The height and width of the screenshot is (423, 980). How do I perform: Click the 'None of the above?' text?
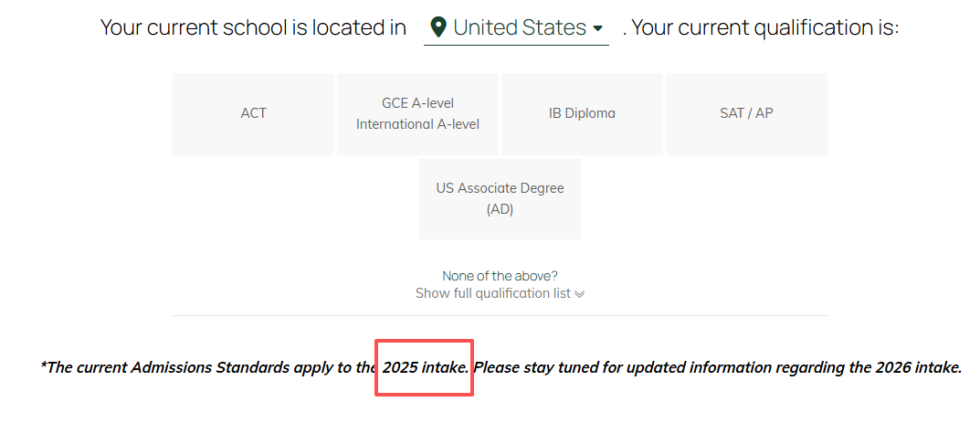click(500, 276)
